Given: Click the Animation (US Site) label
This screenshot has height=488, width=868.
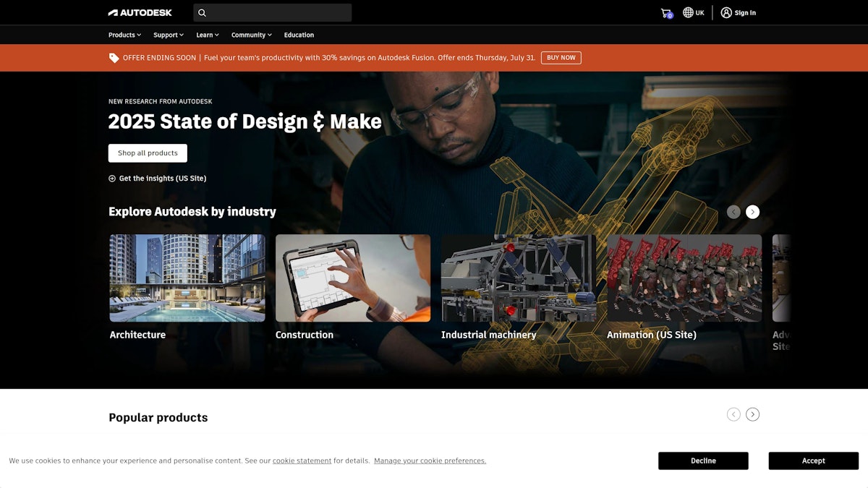Looking at the screenshot, I should click(652, 335).
